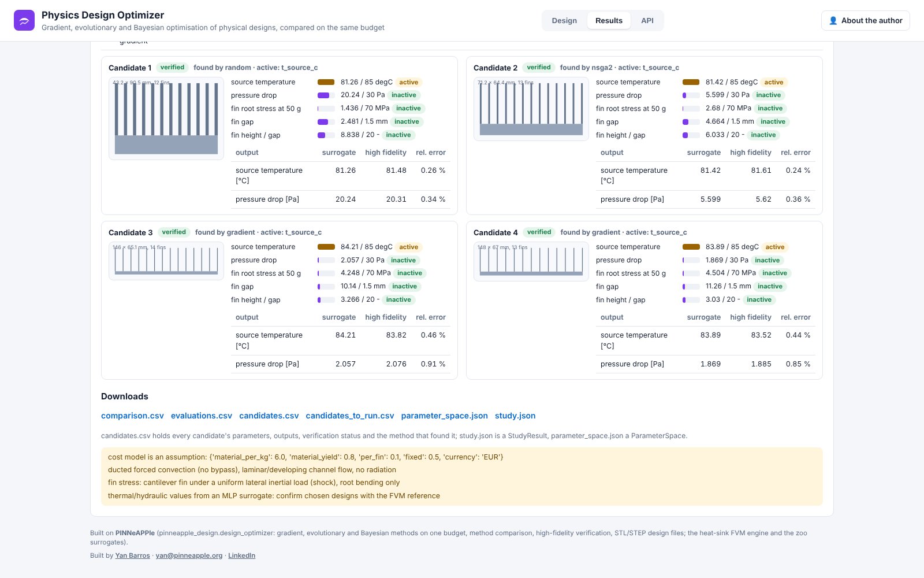Open Candidate 2 heat sink preview image
This screenshot has height=578, width=924.
pyautogui.click(x=531, y=109)
